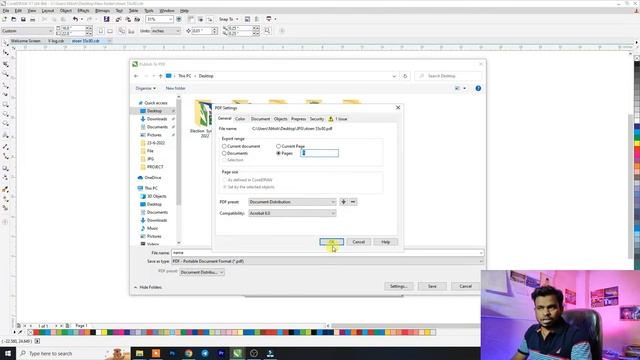Viewport: 640px width, 360px height.
Task: Click the Save icon in CorelDRAW's toolbar
Action: tap(23, 19)
